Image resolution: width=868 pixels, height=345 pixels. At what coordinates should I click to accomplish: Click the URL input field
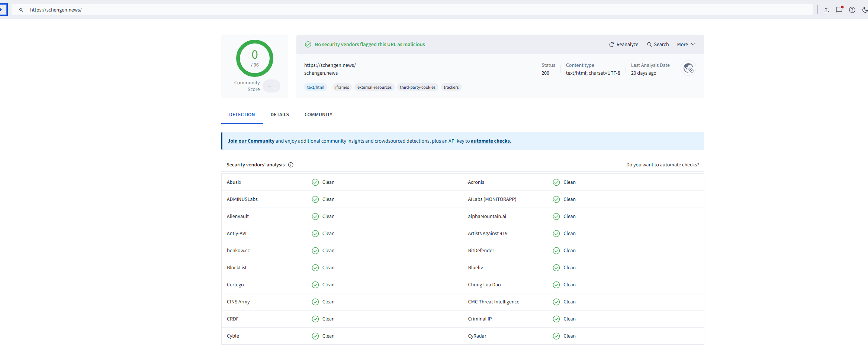pyautogui.click(x=412, y=10)
